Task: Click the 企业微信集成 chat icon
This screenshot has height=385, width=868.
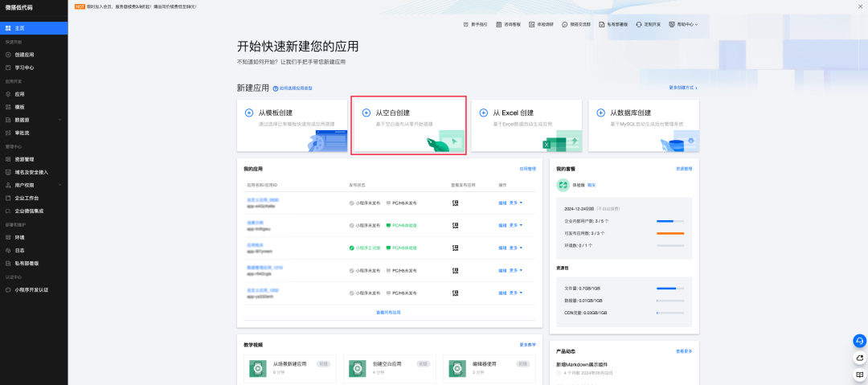Action: click(x=8, y=211)
